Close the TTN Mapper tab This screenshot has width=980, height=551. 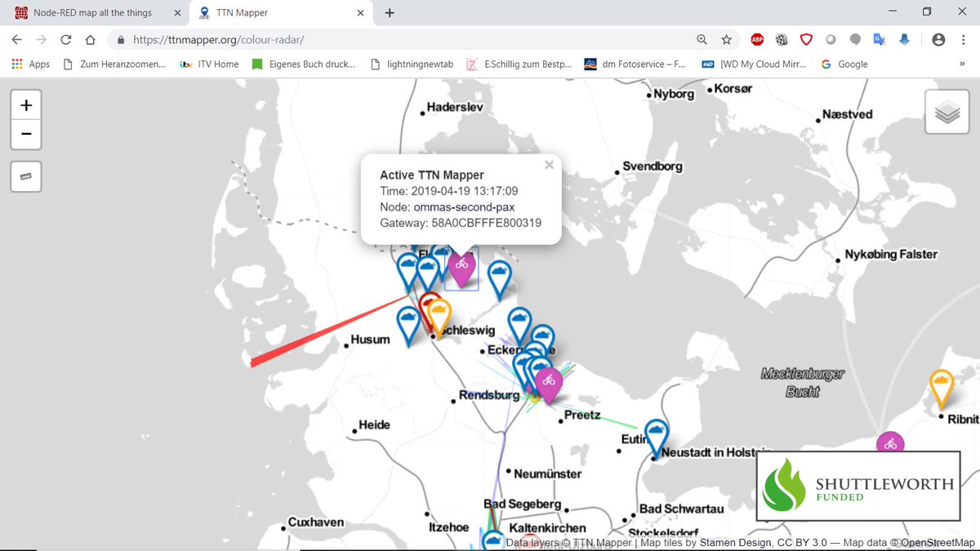(x=359, y=13)
